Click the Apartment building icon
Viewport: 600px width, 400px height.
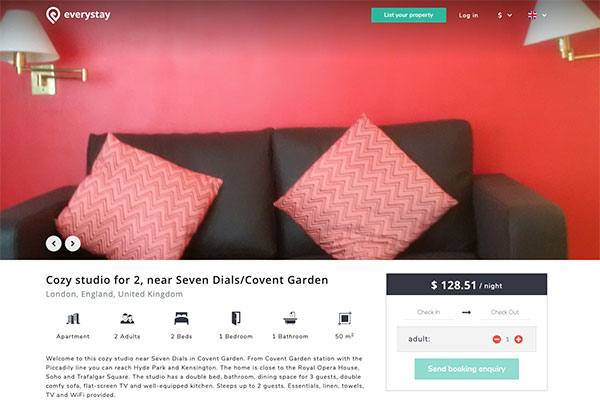(x=73, y=318)
